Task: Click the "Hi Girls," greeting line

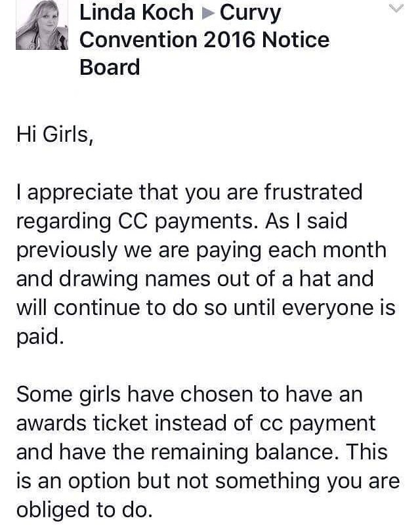Action: (x=55, y=135)
